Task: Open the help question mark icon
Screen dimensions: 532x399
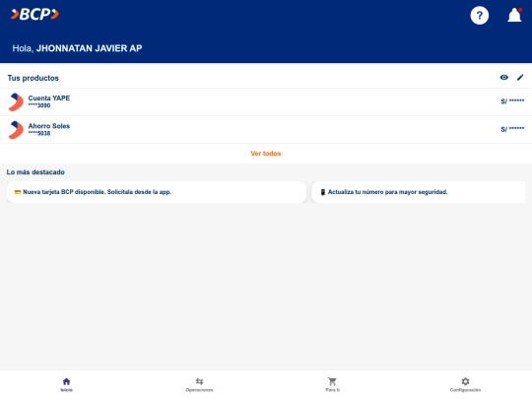Action: click(479, 15)
